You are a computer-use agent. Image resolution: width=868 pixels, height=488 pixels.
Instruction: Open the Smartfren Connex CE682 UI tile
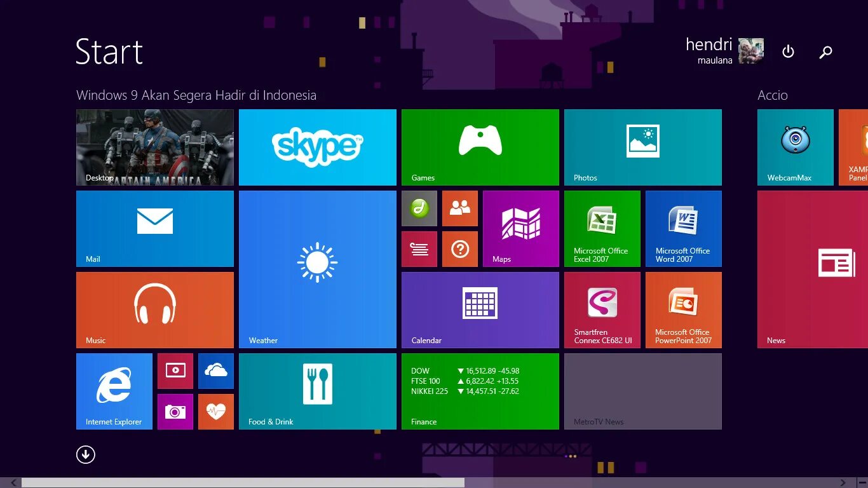pos(602,310)
